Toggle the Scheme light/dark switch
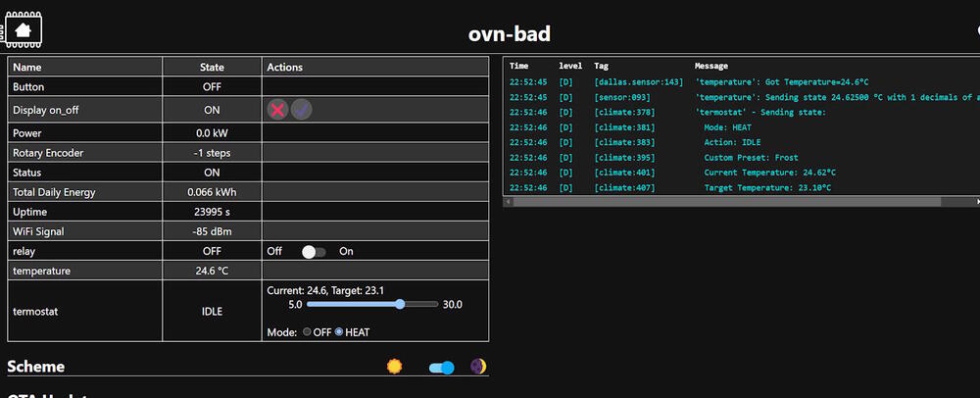The height and width of the screenshot is (398, 980). click(441, 368)
